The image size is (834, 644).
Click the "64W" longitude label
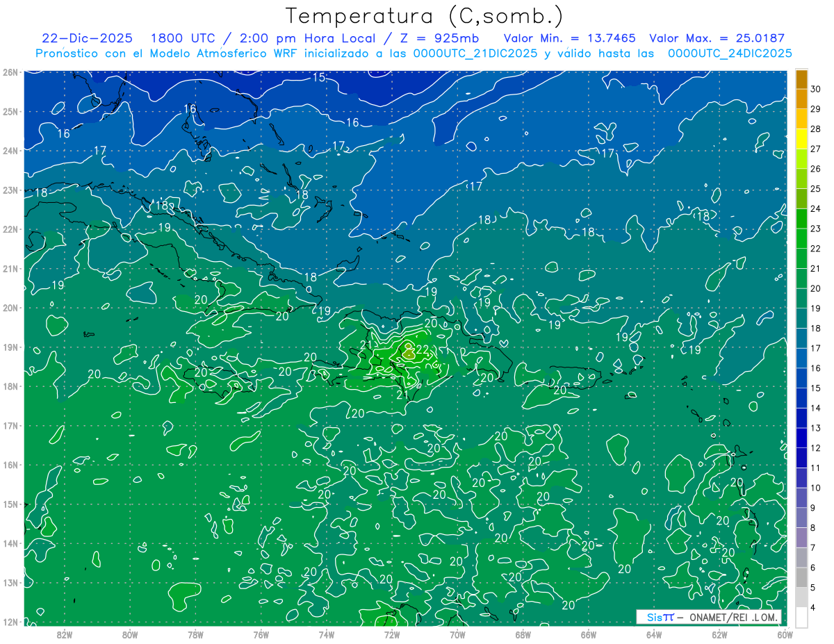(653, 634)
